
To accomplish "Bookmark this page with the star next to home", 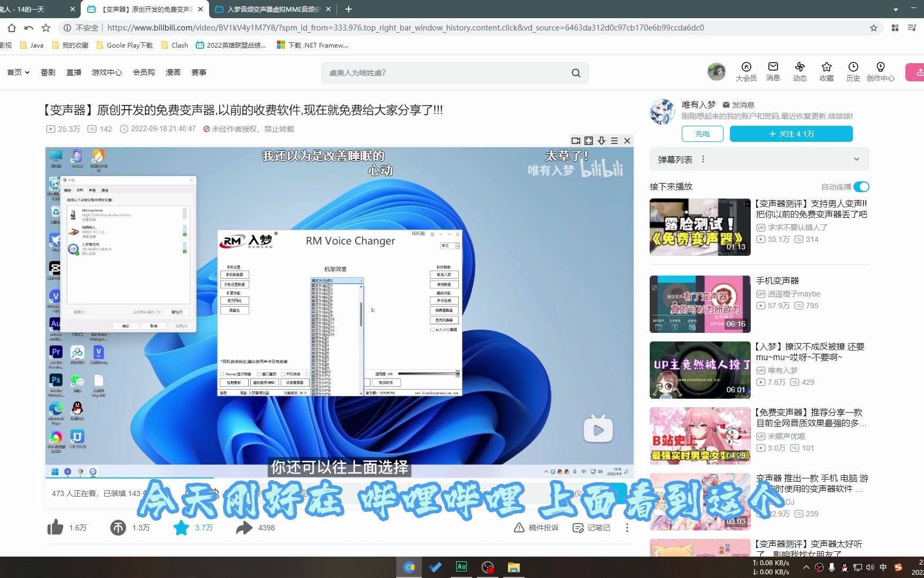I will [46, 28].
